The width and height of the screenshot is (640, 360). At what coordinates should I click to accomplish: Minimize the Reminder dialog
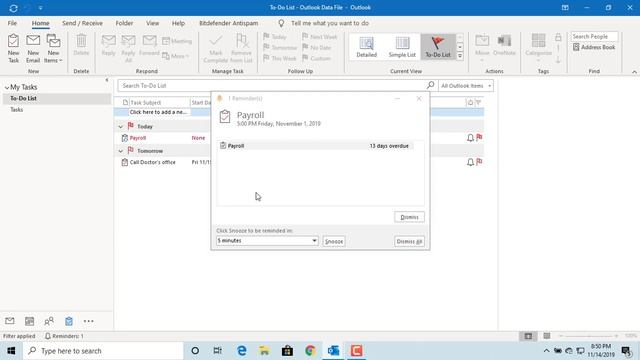[397, 98]
